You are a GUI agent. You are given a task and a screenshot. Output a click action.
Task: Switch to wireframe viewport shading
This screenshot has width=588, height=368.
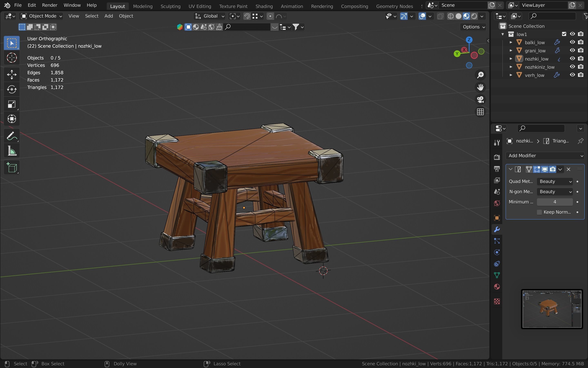pos(451,16)
